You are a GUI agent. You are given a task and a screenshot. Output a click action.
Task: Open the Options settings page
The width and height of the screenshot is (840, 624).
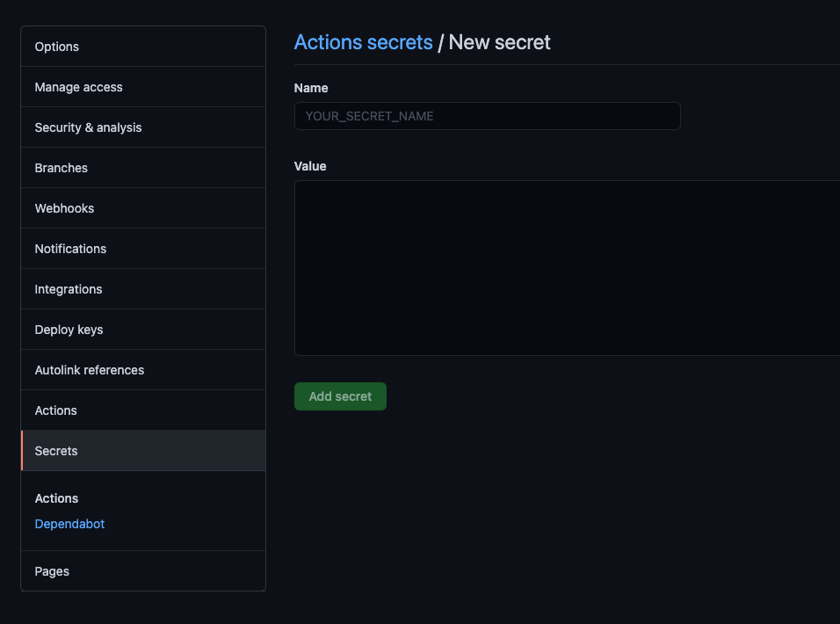tap(143, 47)
